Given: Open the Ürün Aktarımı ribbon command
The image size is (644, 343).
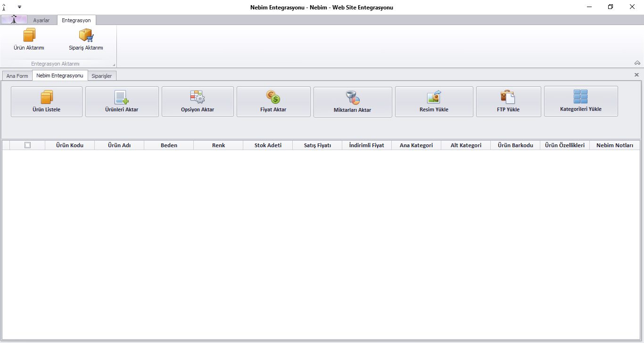Looking at the screenshot, I should (x=29, y=40).
